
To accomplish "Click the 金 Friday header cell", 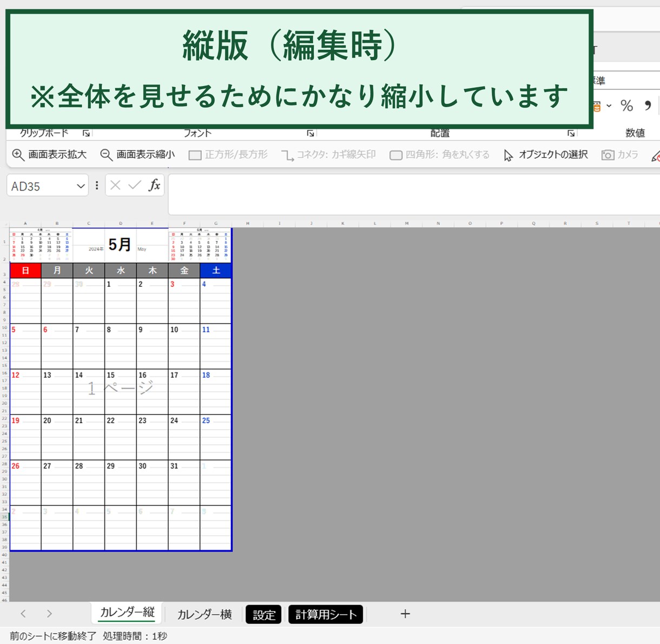I will point(184,271).
